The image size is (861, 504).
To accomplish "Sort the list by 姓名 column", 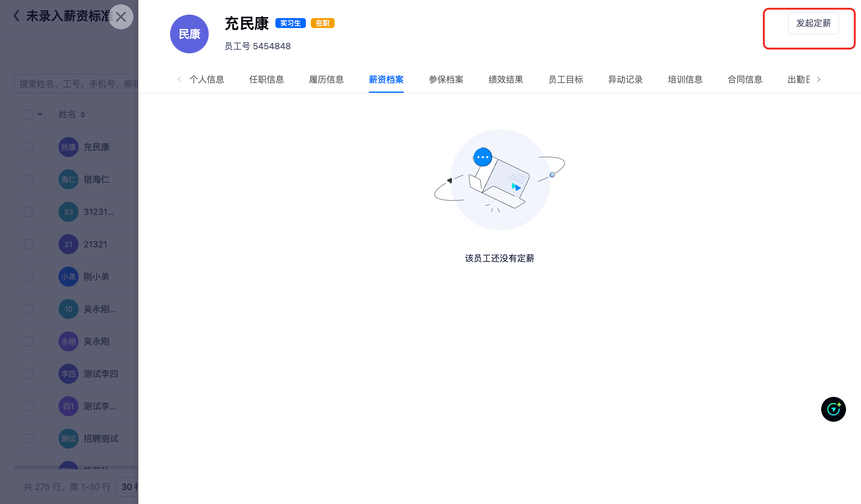I will 82,114.
